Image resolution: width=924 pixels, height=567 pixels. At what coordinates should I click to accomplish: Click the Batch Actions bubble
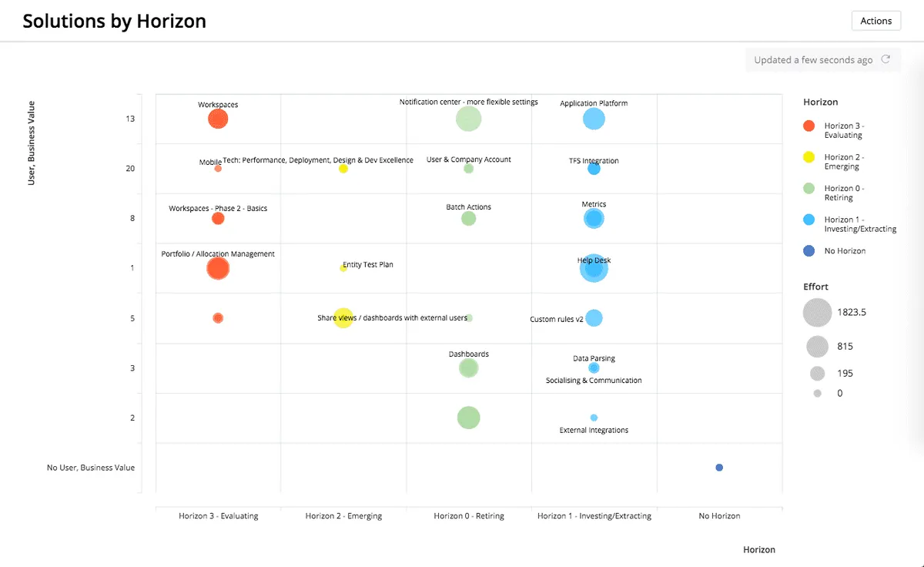point(468,219)
